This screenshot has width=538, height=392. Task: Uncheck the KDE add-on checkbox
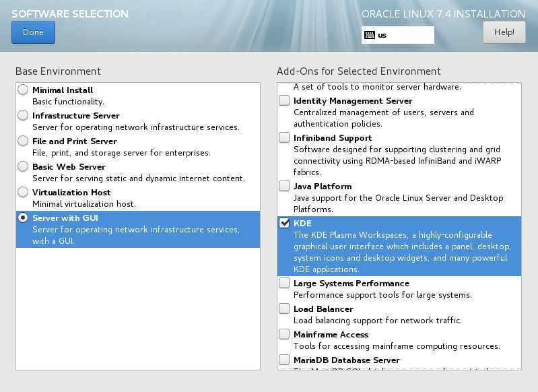click(x=284, y=223)
